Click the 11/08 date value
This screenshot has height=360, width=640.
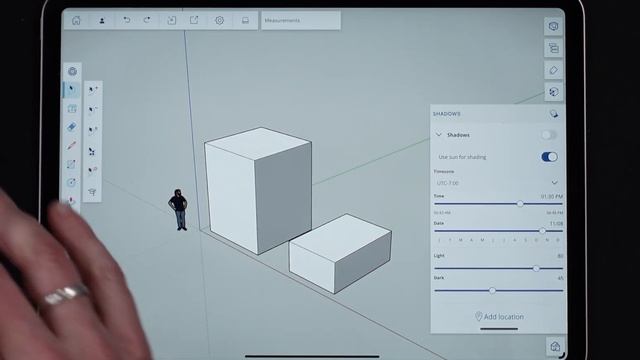(x=556, y=224)
